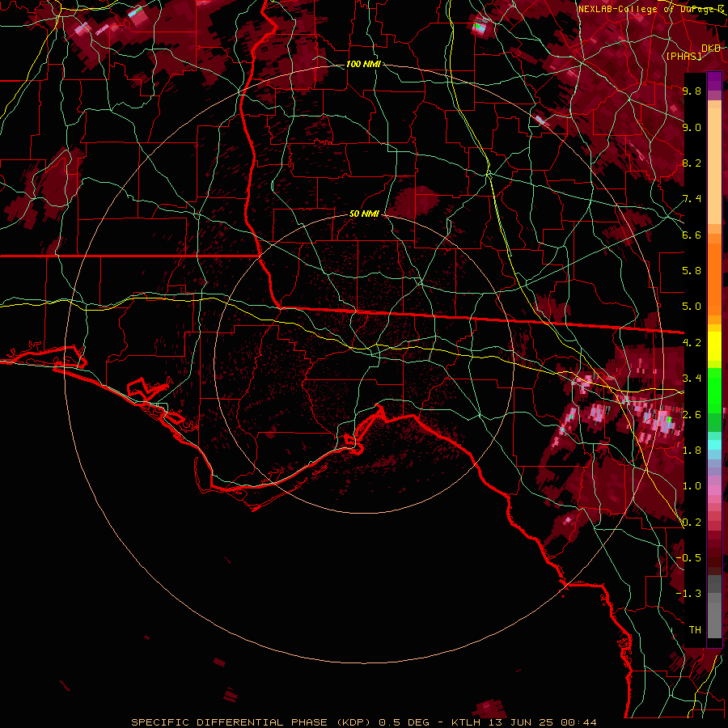Click the 5.8 value on the color scale

coord(692,271)
